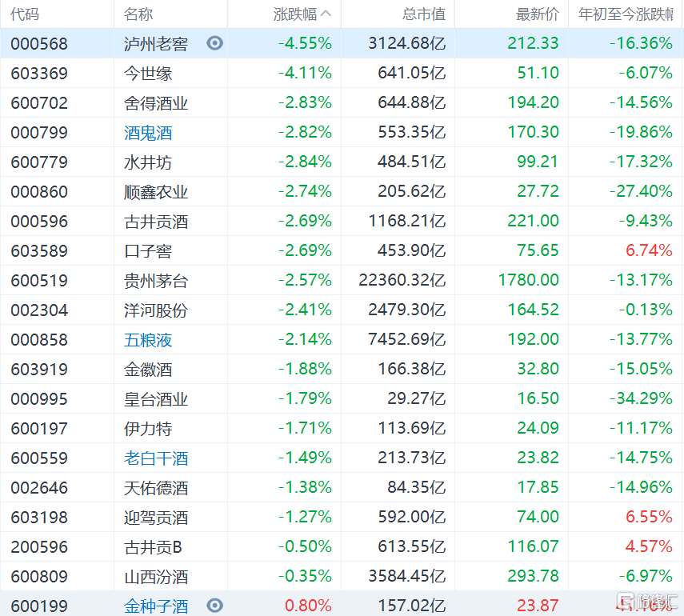This screenshot has height=616, width=684.
Task: Click the latest price 99.21 of 水井坊
Action: coord(538,162)
